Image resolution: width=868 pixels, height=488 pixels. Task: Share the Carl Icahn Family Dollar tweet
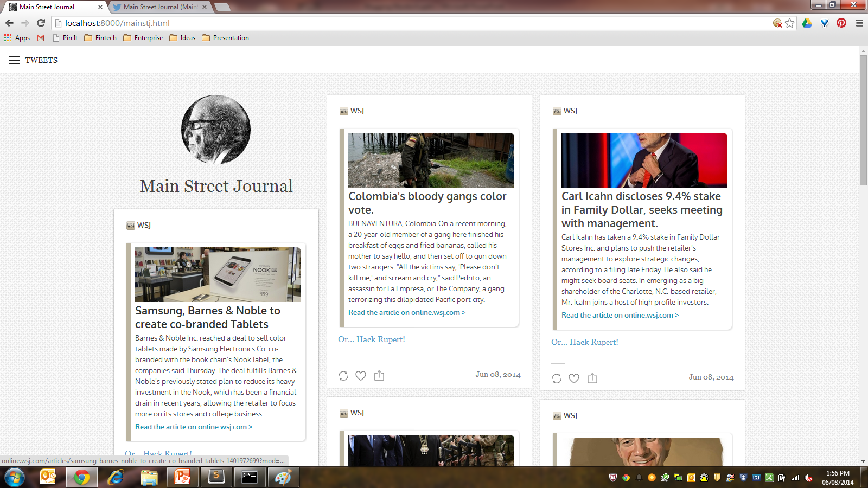592,378
